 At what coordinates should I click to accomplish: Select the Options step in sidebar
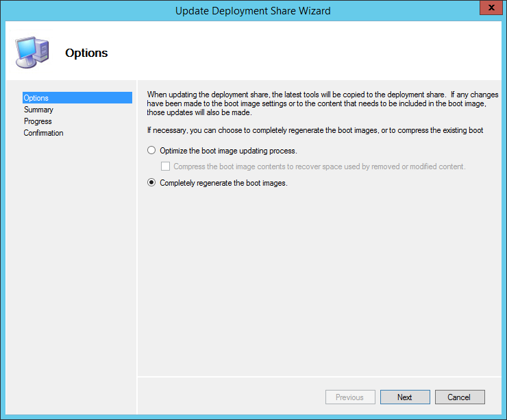pyautogui.click(x=36, y=98)
